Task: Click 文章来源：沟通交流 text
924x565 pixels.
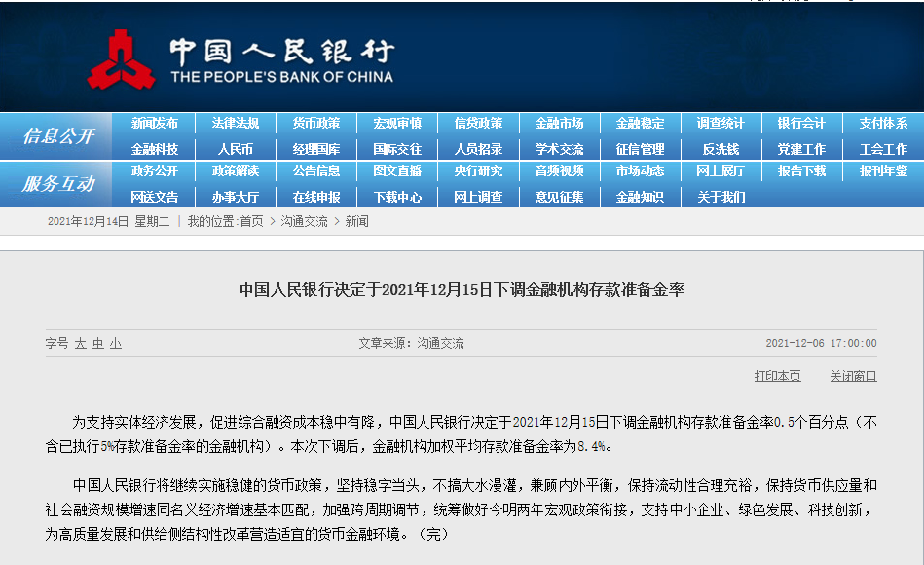Action: coord(411,343)
